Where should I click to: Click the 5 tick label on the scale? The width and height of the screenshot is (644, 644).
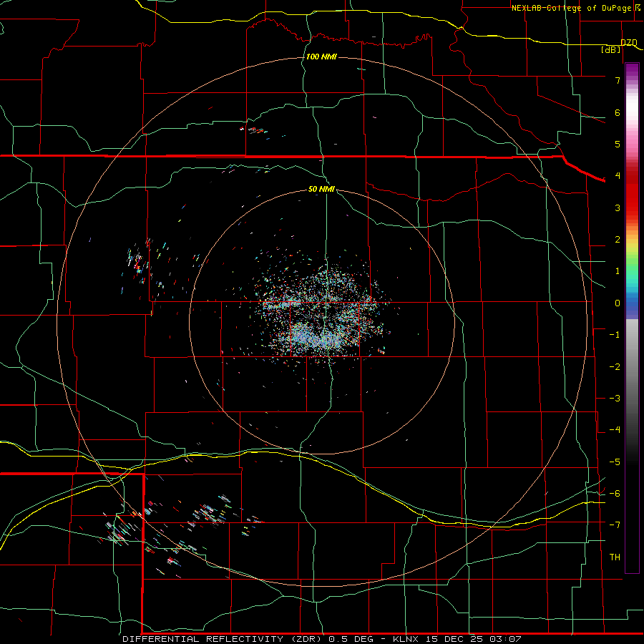[x=618, y=144]
